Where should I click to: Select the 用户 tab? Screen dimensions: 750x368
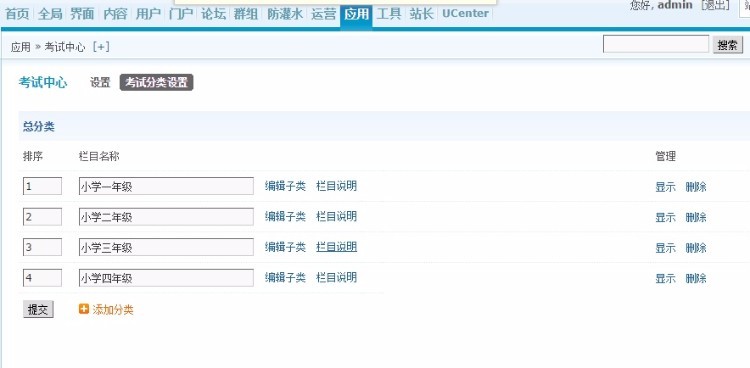148,13
